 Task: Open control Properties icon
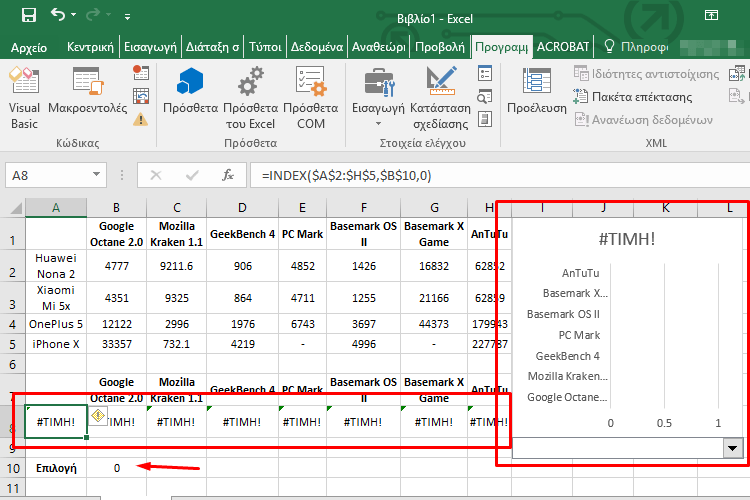[x=485, y=73]
